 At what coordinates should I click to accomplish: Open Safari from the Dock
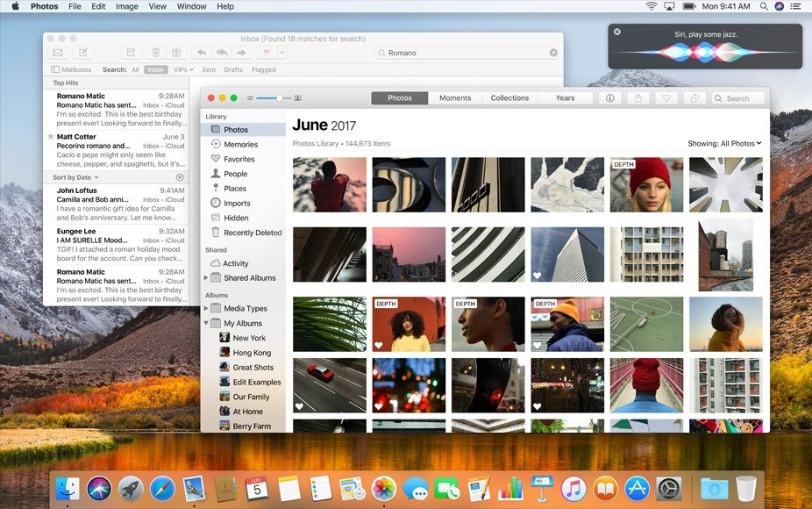(162, 488)
